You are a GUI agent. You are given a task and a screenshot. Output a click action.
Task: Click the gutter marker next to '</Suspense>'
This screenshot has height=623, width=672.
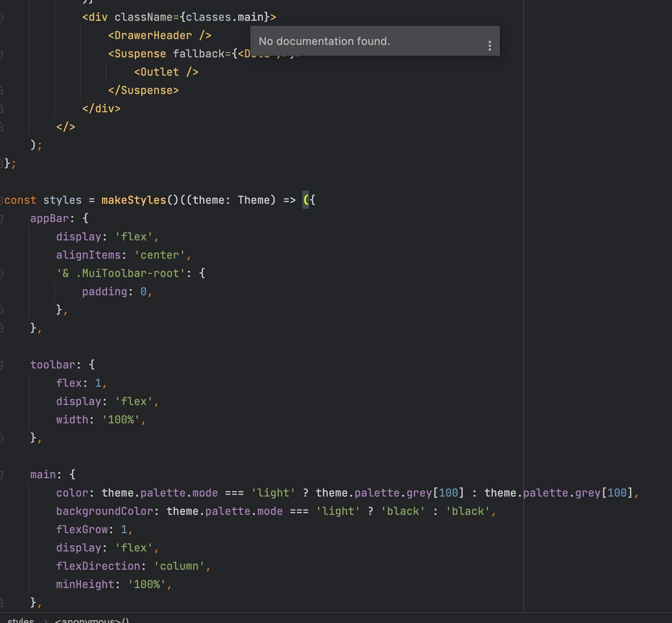point(2,90)
